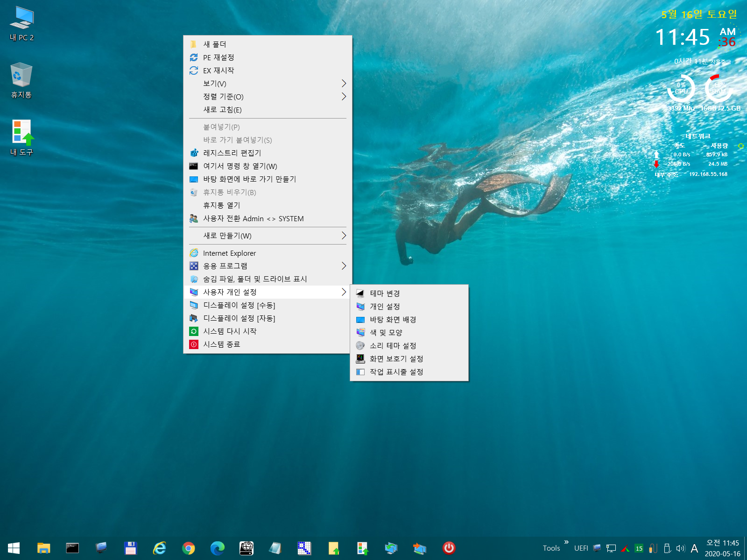The width and height of the screenshot is (747, 560).
Task: Select 바탕 화면 배경 submenu item
Action: tap(409, 320)
